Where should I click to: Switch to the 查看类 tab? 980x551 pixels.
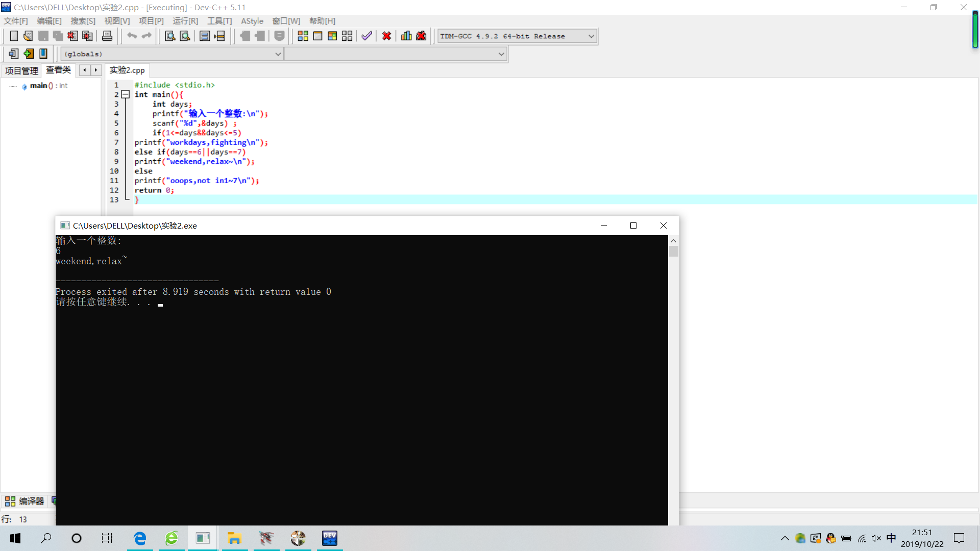58,70
